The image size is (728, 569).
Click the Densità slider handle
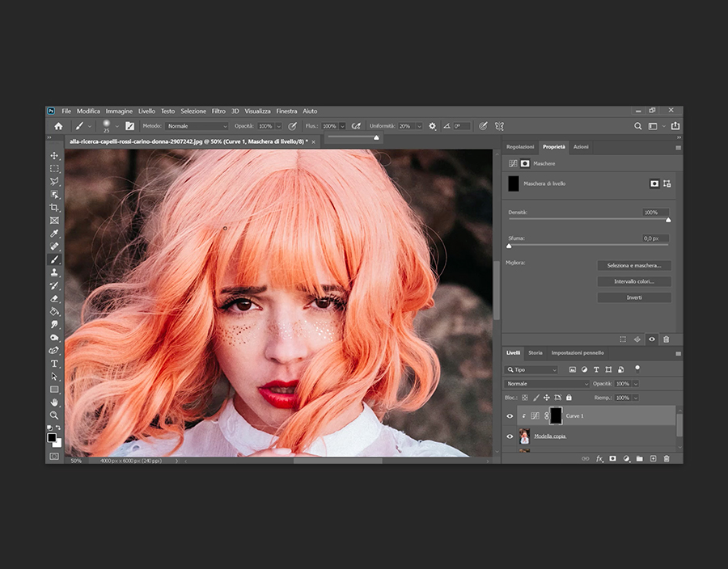coord(668,220)
